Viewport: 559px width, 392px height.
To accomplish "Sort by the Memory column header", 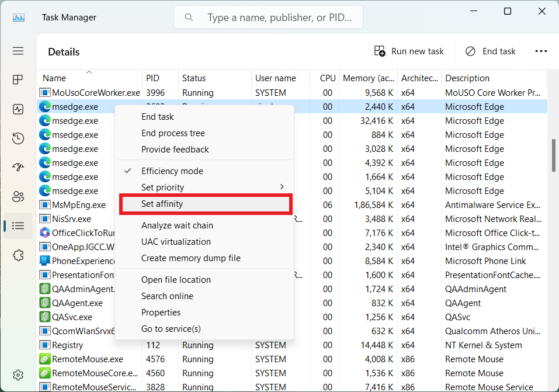I will tap(368, 78).
